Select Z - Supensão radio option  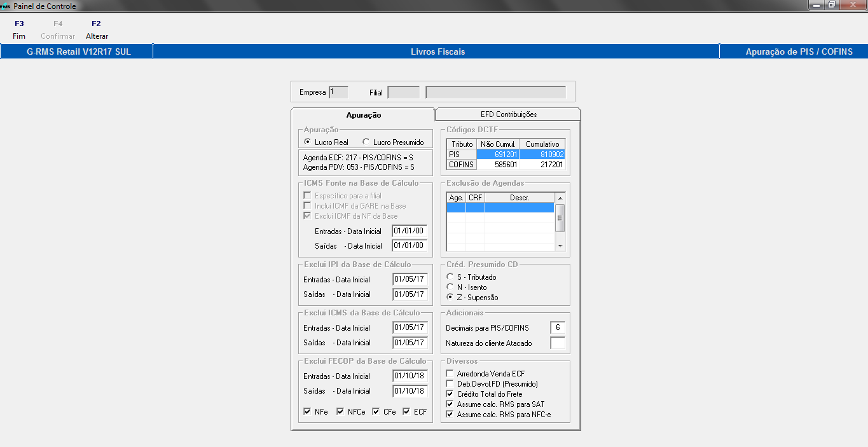[x=450, y=298]
